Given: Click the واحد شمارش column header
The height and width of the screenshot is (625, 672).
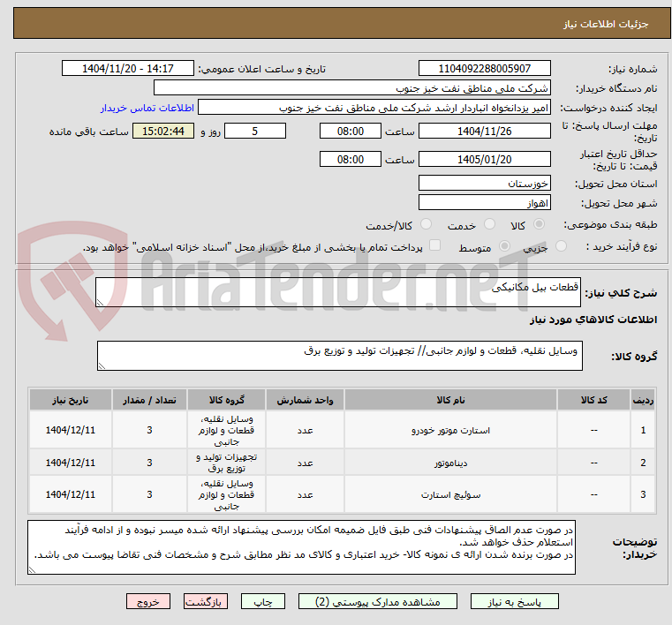Looking at the screenshot, I should click(x=305, y=400).
